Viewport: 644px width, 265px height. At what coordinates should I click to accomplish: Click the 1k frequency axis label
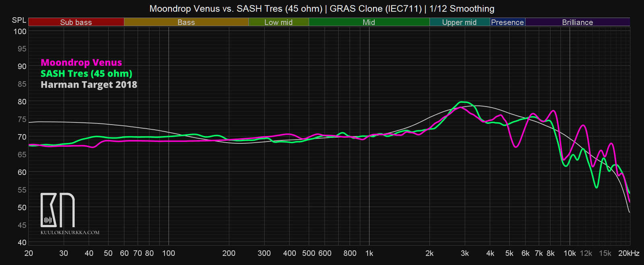(369, 253)
